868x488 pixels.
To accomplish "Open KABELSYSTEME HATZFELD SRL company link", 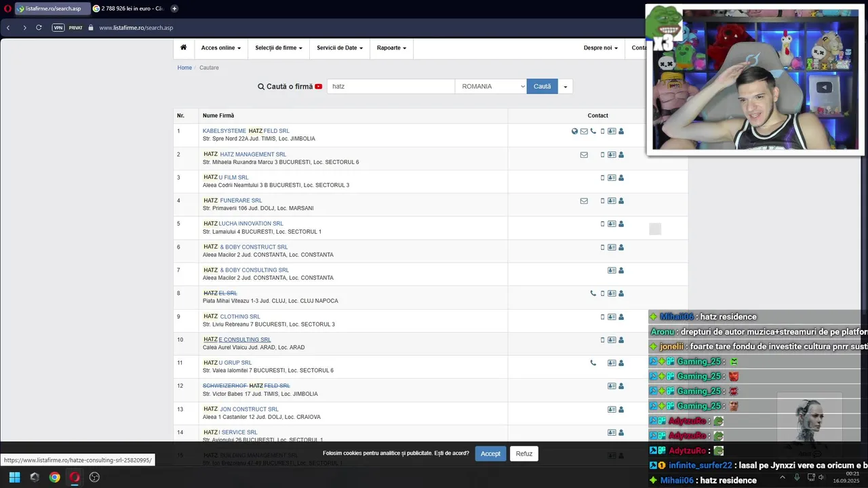I will pos(246,131).
